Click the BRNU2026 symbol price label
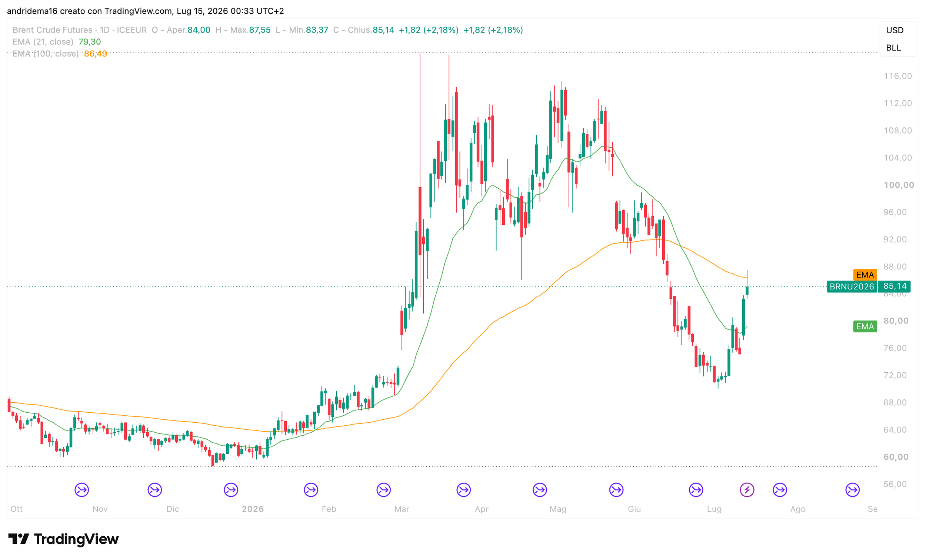The width and height of the screenshot is (926, 560). [x=852, y=286]
